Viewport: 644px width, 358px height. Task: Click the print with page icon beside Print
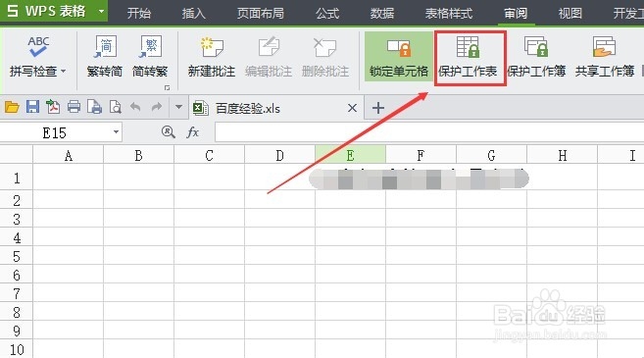pos(94,107)
